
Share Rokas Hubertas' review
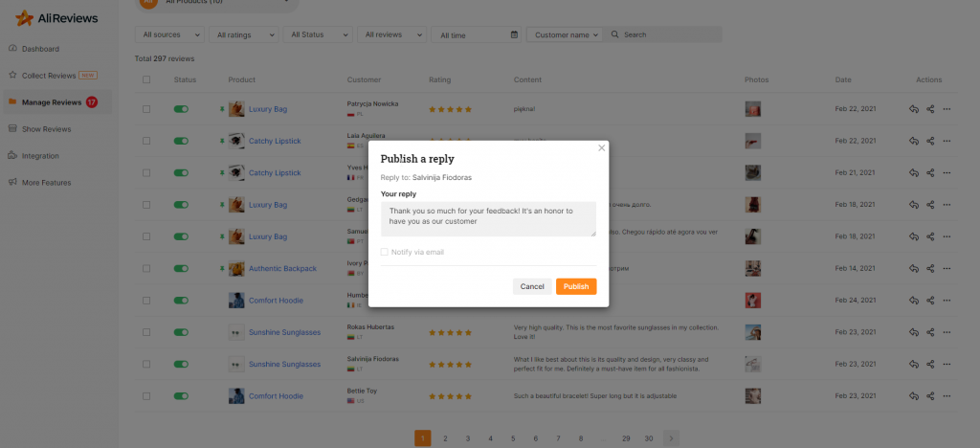coord(930,332)
